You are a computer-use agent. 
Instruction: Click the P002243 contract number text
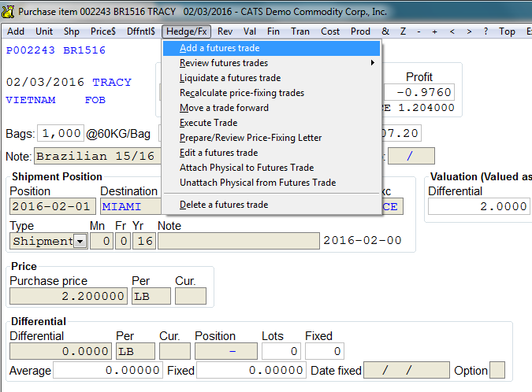point(31,50)
